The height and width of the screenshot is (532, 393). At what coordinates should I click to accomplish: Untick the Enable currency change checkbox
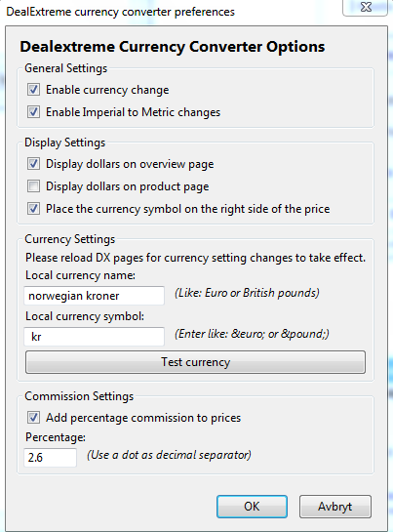[33, 90]
